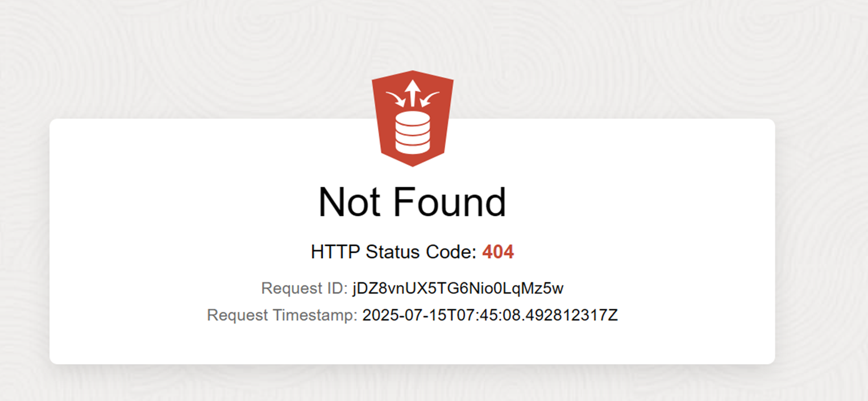Click the upward arrow in the logo
This screenshot has width=868, height=401.
413,92
